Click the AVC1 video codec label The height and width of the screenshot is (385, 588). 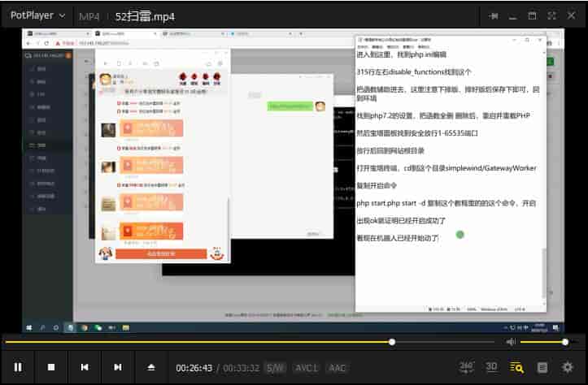[x=307, y=368]
